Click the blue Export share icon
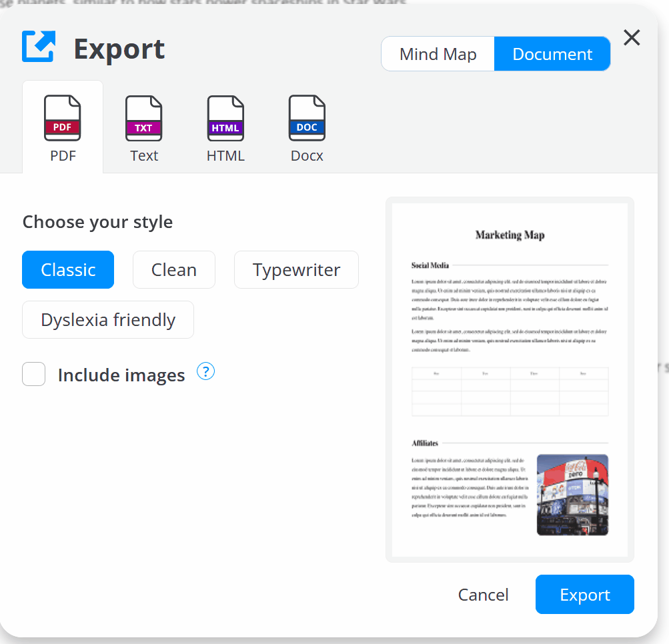 coord(37,45)
